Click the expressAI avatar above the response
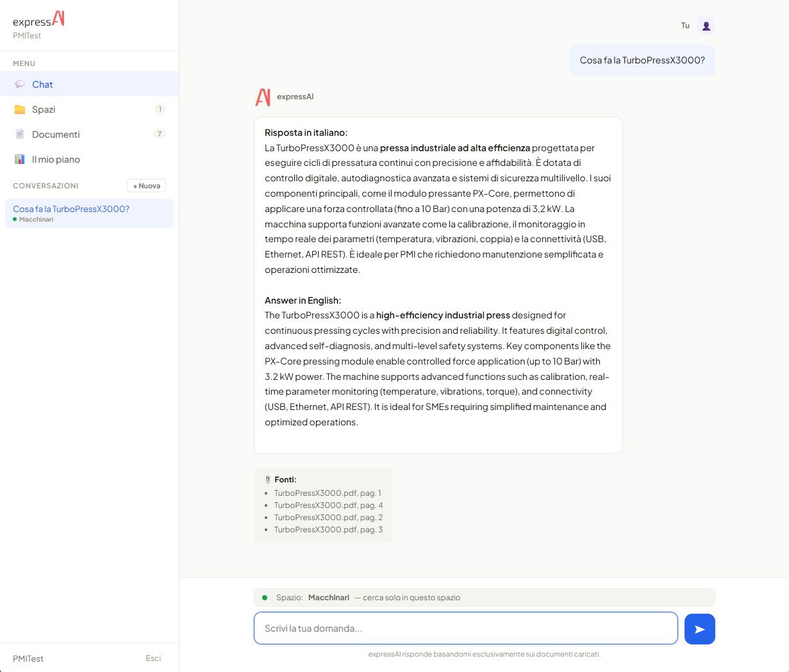This screenshot has width=789, height=672. tap(263, 97)
